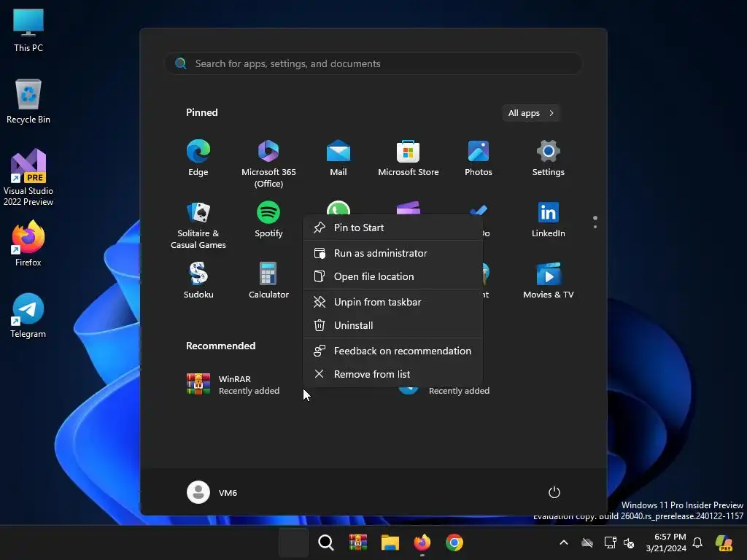This screenshot has width=747, height=560.
Task: Select Unpin from taskbar
Action: click(x=393, y=303)
